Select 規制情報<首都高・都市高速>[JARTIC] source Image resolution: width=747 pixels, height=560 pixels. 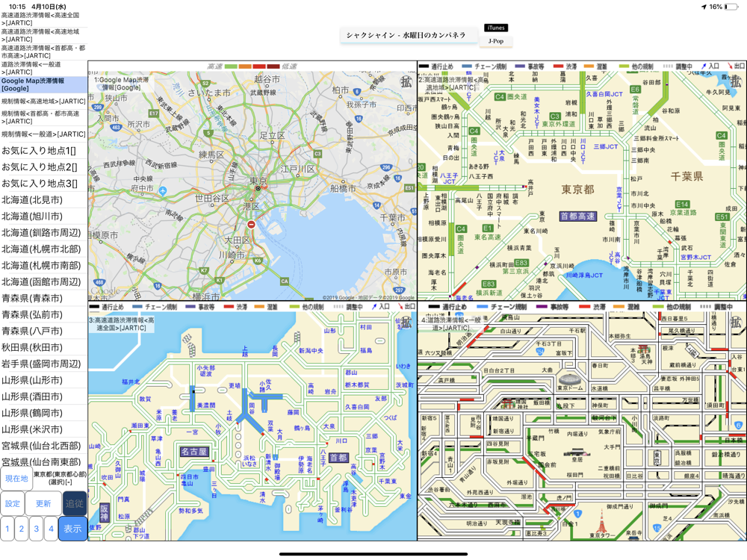43,118
